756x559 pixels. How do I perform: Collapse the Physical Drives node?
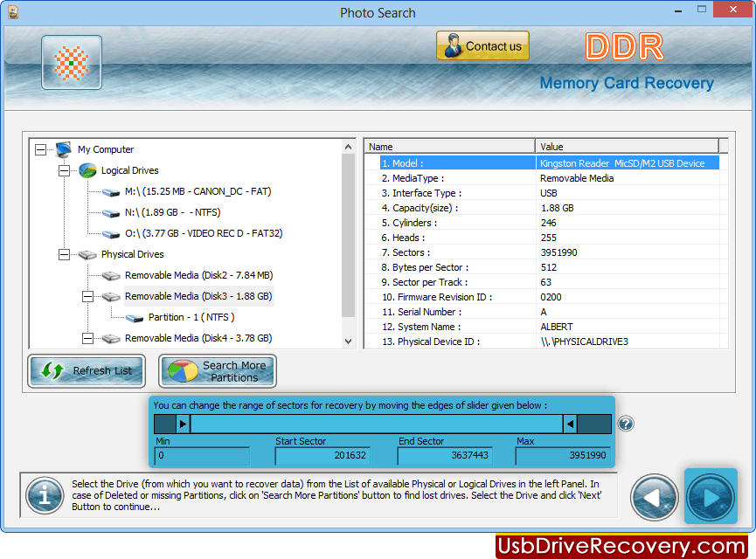[x=64, y=254]
